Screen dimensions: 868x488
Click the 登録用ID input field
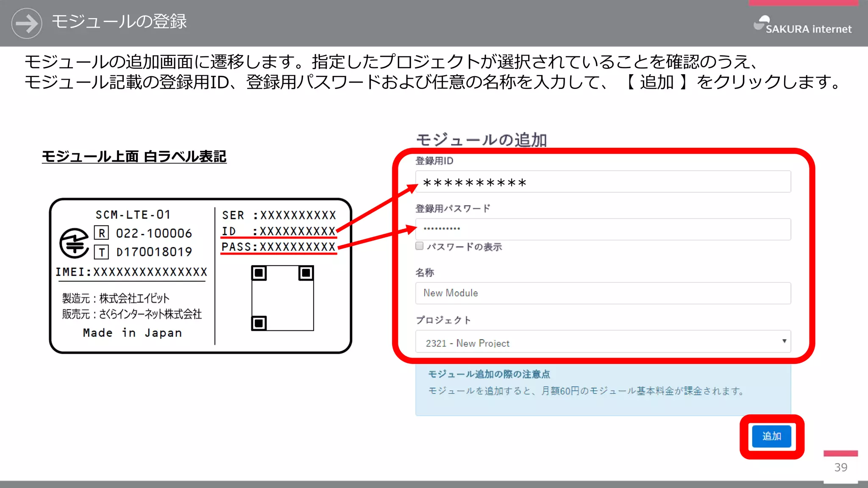pos(603,182)
